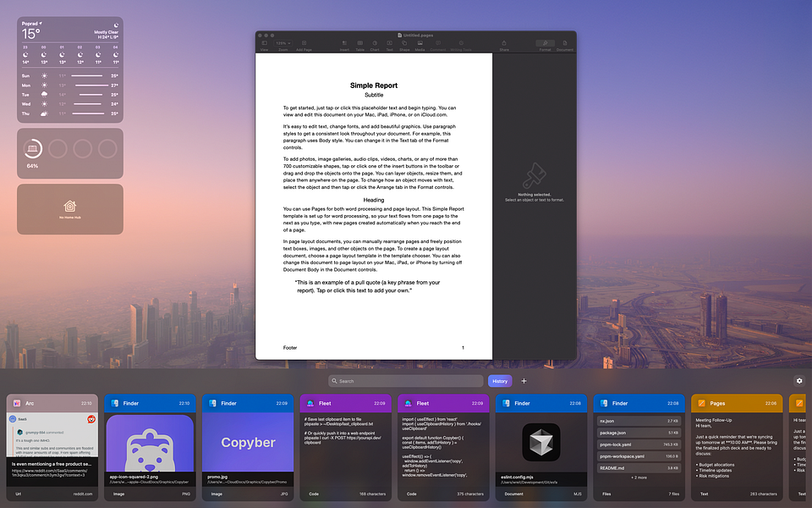This screenshot has height=508, width=812.
Task: Click the pnpm-lock.yaml file row
Action: click(x=639, y=444)
